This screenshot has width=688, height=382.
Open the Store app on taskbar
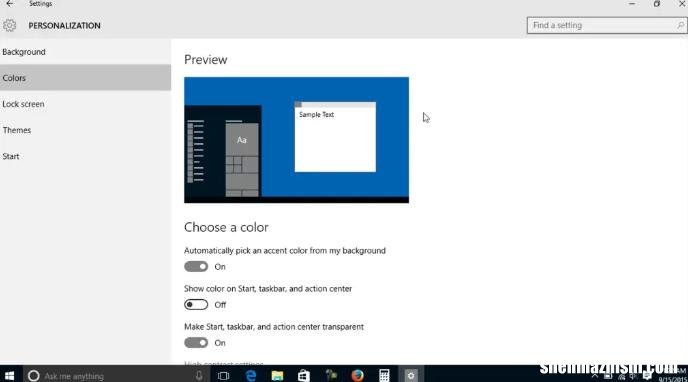(304, 376)
